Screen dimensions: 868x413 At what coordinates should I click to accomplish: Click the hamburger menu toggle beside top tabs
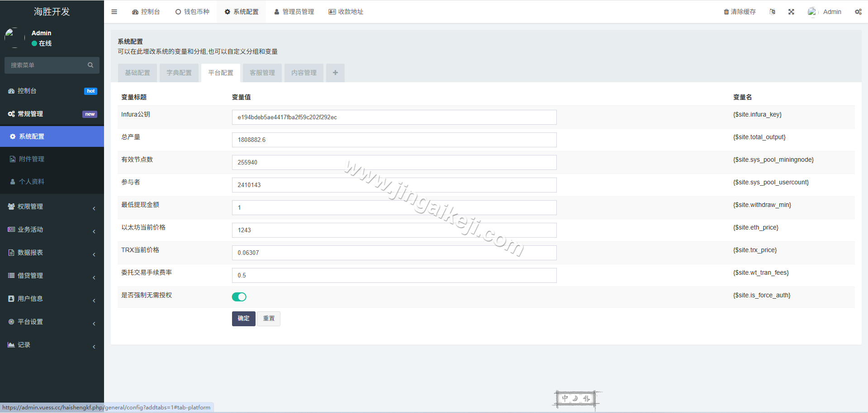click(x=114, y=11)
